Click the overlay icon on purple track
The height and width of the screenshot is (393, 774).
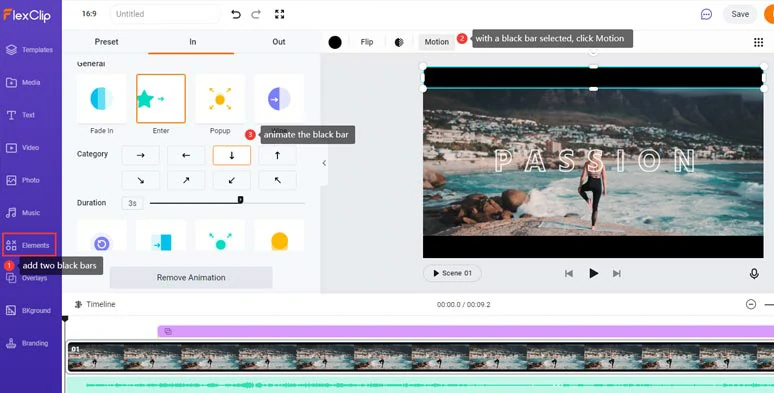tap(168, 331)
